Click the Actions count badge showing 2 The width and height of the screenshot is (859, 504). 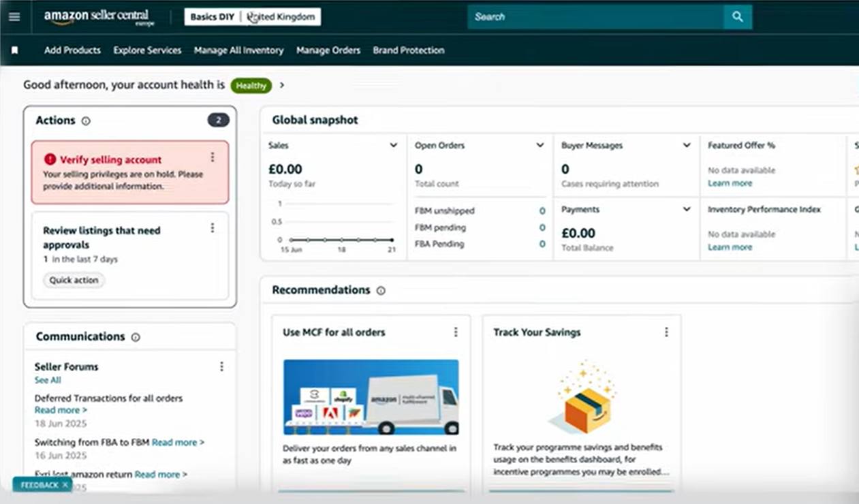tap(219, 121)
